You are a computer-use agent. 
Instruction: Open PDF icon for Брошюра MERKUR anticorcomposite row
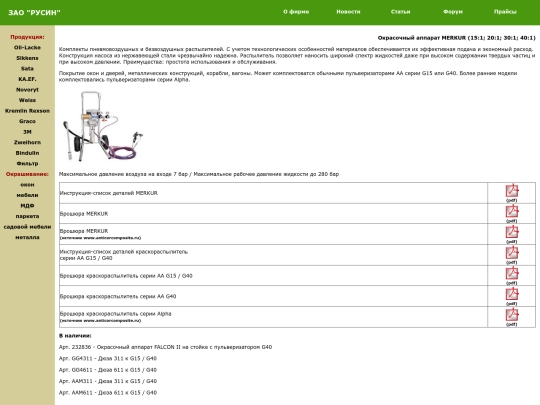[x=512, y=232]
